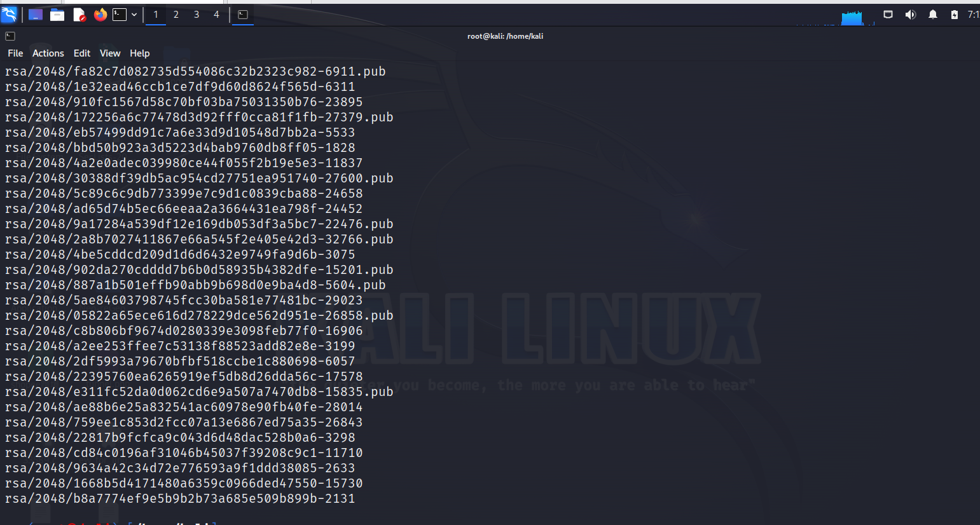Switch to workspace 4
Image resolution: width=980 pixels, height=525 pixels.
click(x=216, y=15)
